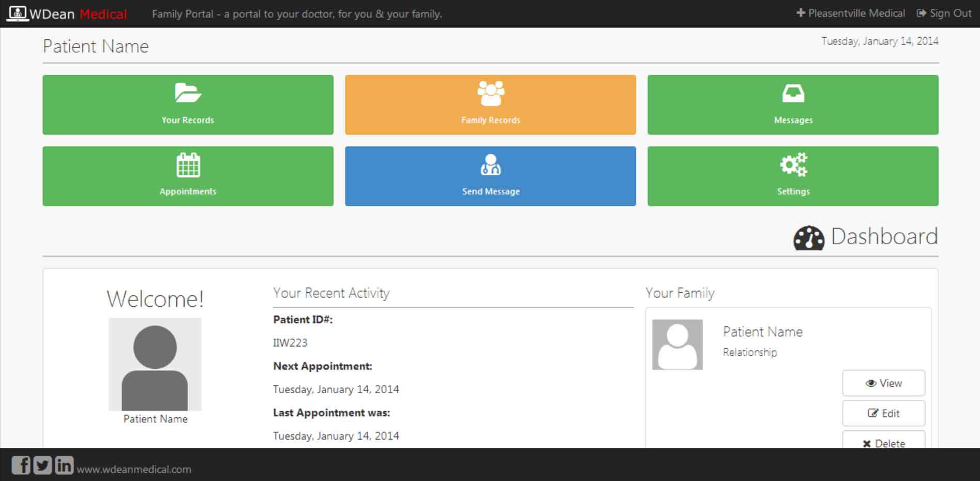Click the Twitter icon in footer

[x=42, y=465]
